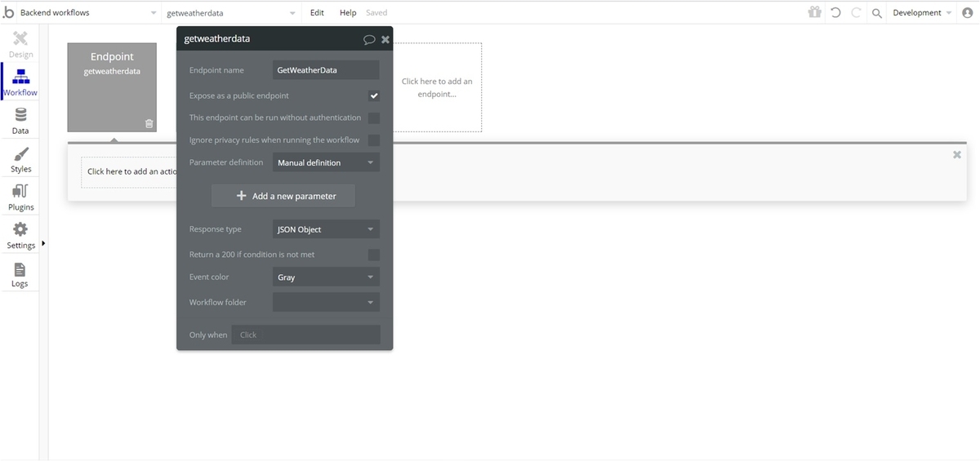
Task: Open the Workflow tab in sidebar
Action: tap(20, 82)
